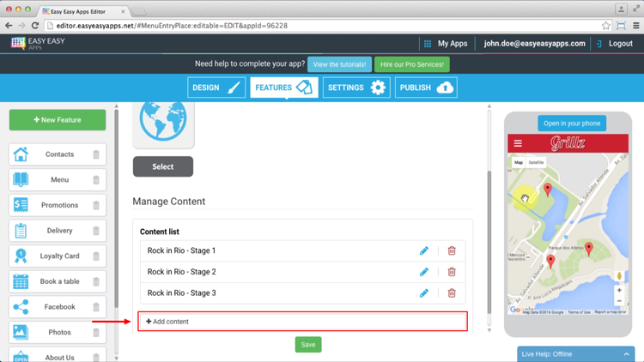Zoom in on the map preview
Image resolution: width=644 pixels, height=362 pixels.
[619, 291]
